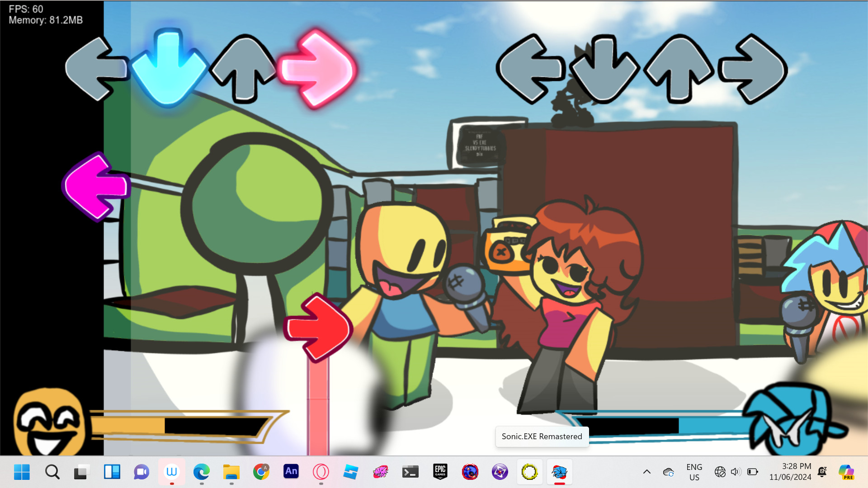Toggle the network globe in the system tray
This screenshot has width=868, height=488.
[719, 472]
